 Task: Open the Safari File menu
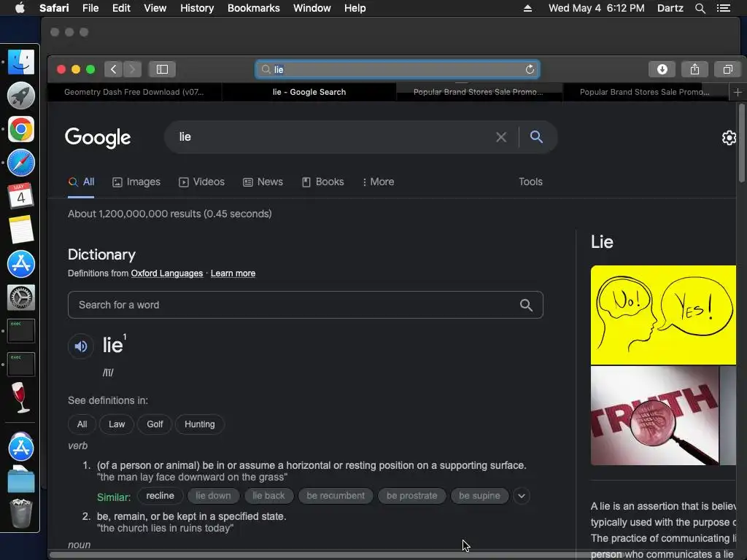[90, 8]
